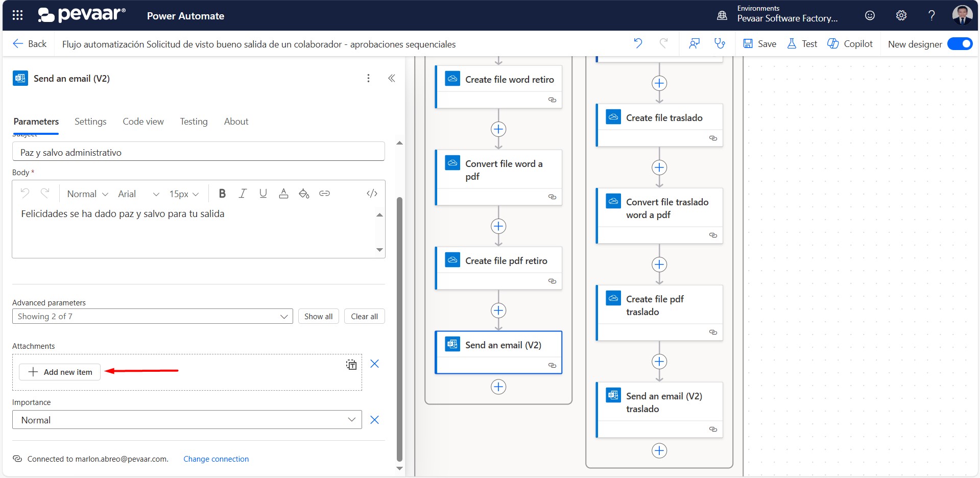Select the Send an email (V2) traslado action
Viewport: 980px width, 478px height.
point(659,410)
